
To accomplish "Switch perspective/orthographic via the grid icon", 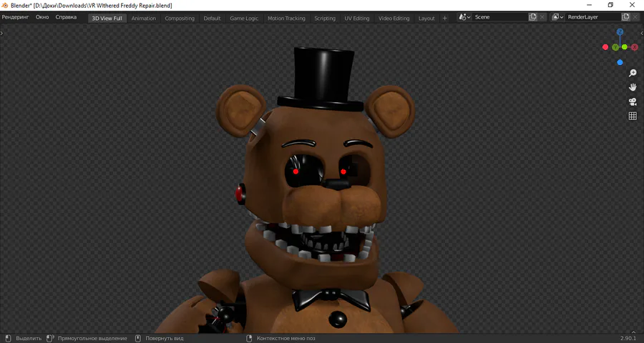I will (x=633, y=116).
